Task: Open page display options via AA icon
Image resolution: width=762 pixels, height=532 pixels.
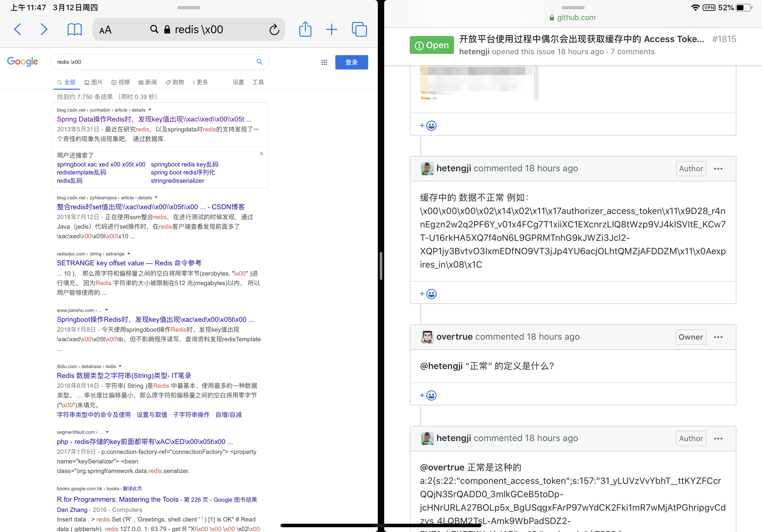Action: [x=105, y=30]
